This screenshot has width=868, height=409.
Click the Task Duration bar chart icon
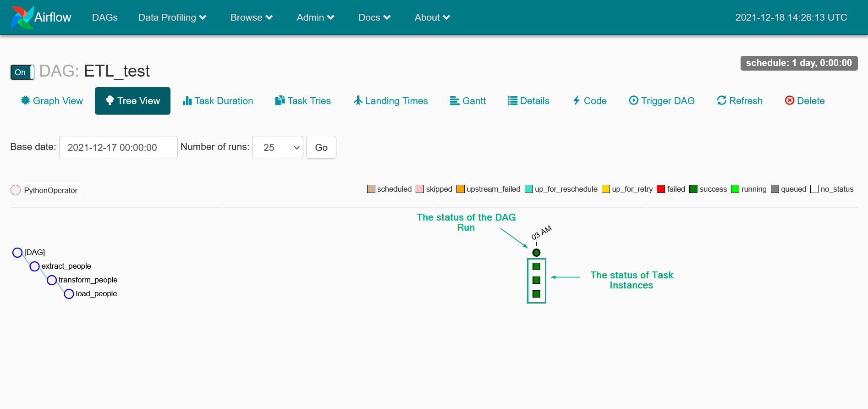[187, 101]
